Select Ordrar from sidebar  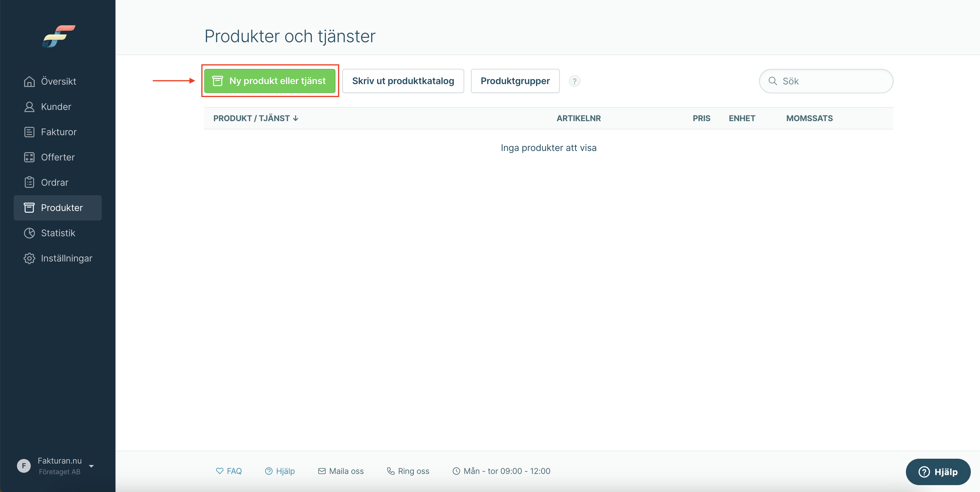[x=58, y=183]
